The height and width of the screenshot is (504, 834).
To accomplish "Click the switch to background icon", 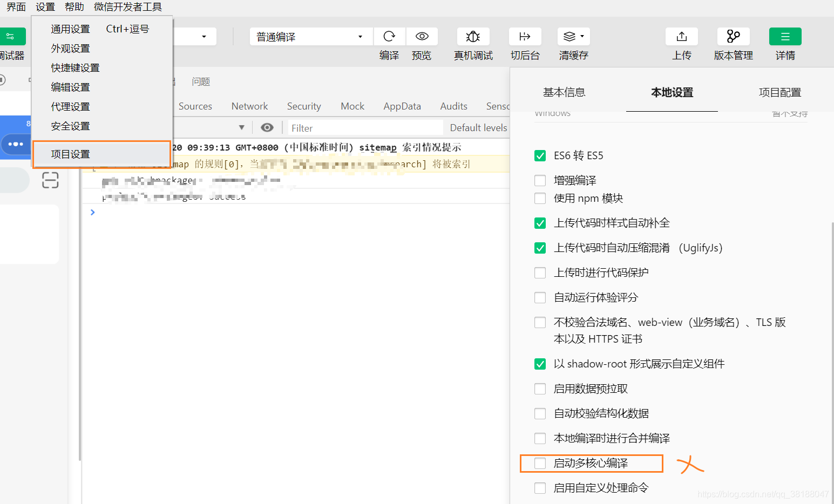I will [x=525, y=36].
